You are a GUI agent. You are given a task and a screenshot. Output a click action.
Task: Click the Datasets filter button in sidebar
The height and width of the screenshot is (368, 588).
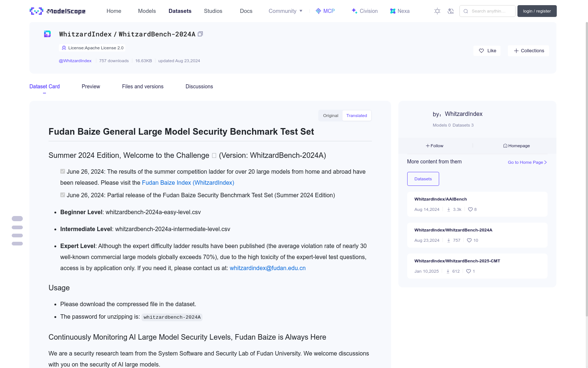[423, 179]
